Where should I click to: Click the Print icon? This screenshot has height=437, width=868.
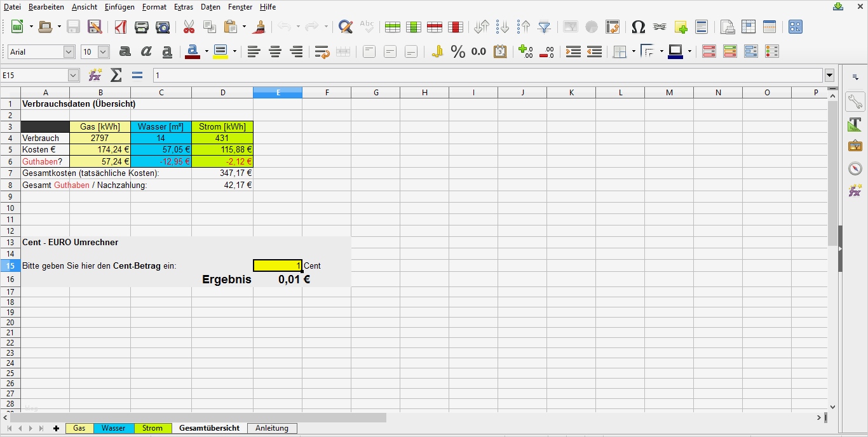click(x=142, y=27)
